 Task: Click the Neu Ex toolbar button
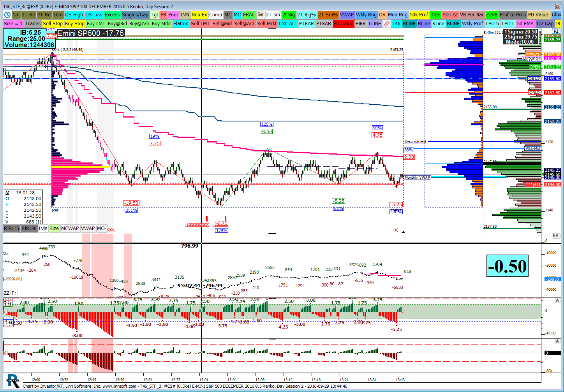(x=199, y=15)
